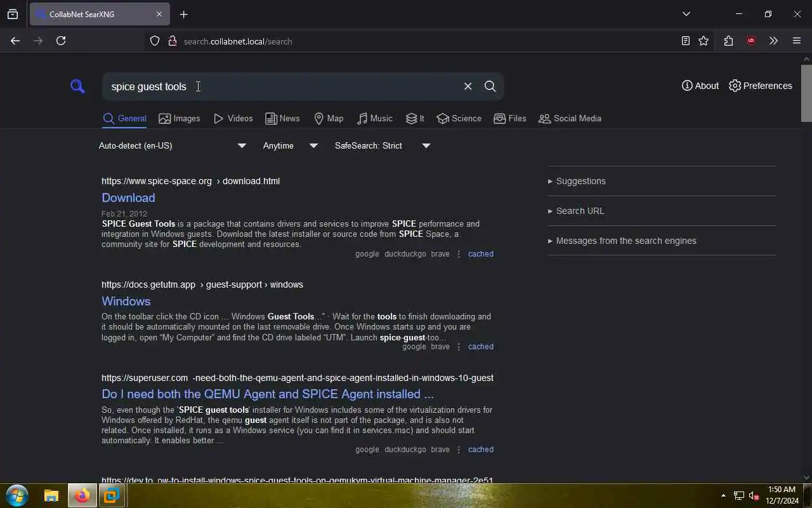The image size is (812, 508).
Task: Expand the Search URL section
Action: point(662,211)
